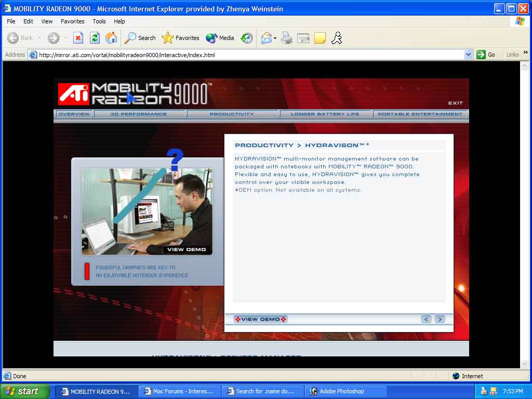Click the previous page arrow button

(427, 319)
